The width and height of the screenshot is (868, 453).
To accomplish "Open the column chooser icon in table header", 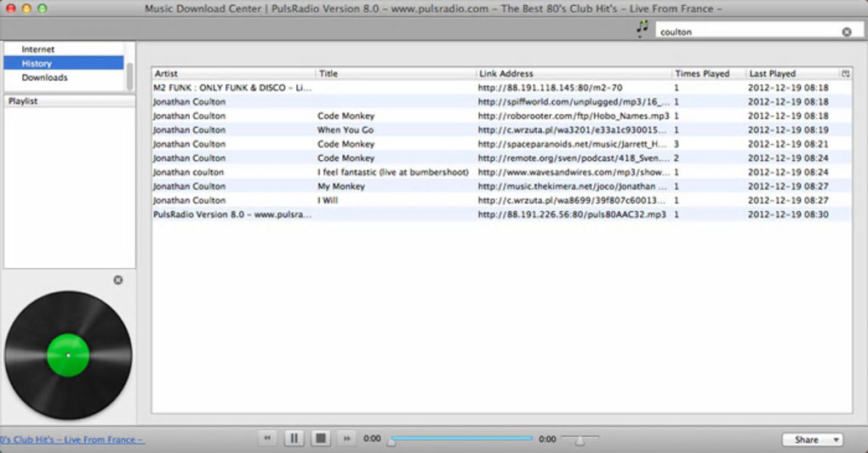I will 846,73.
